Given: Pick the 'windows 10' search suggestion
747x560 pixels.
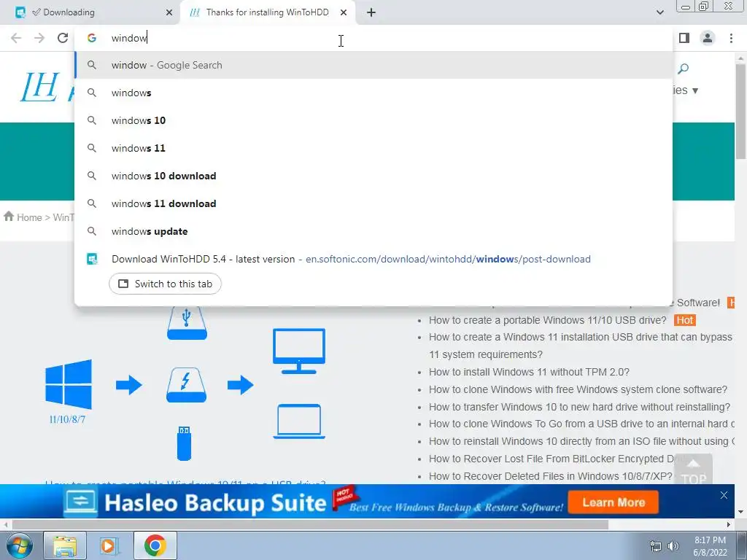Looking at the screenshot, I should point(373,120).
